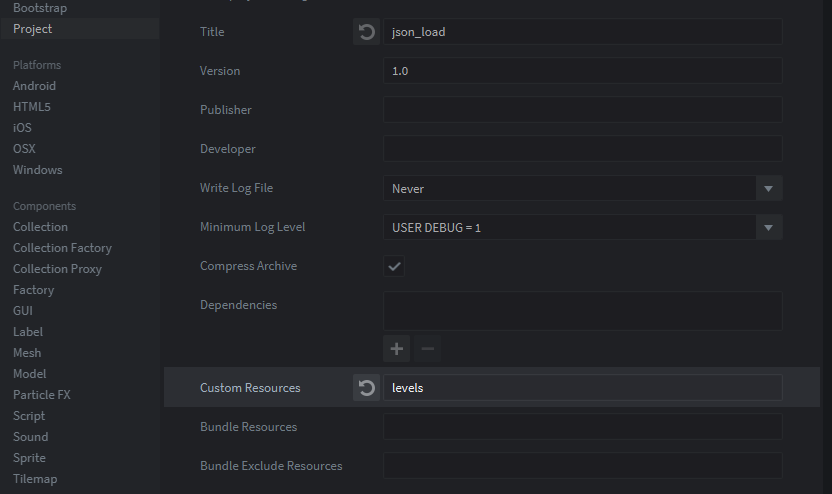
Task: Open the Windows platform settings
Action: [38, 170]
